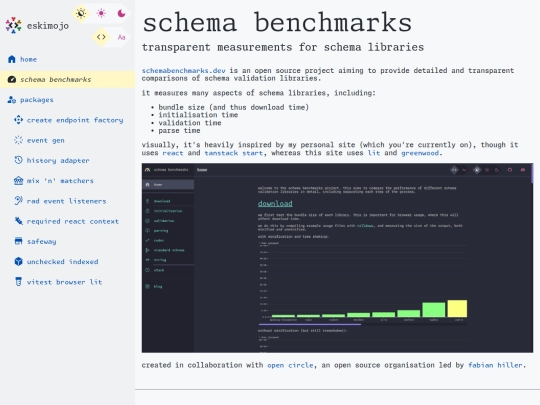Open the packages sidebar item
Viewport: 540px width, 405px height.
tap(68, 100)
